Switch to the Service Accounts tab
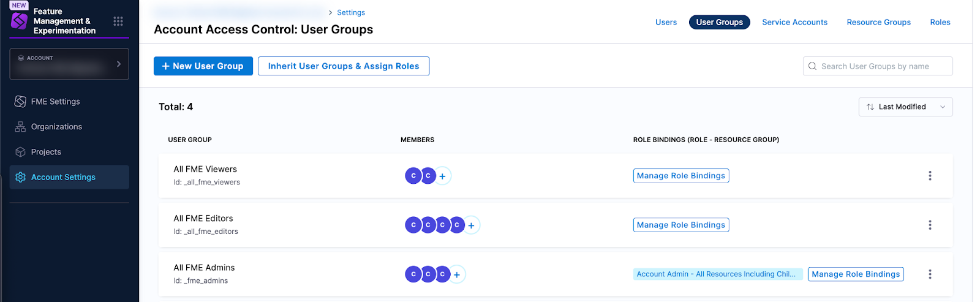The height and width of the screenshot is (302, 980). coord(794,22)
